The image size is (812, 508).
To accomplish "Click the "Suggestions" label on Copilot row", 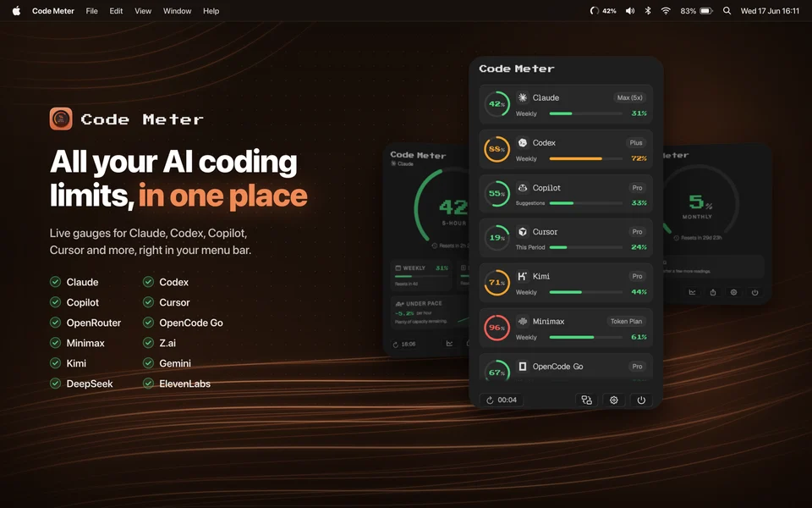I will 530,203.
